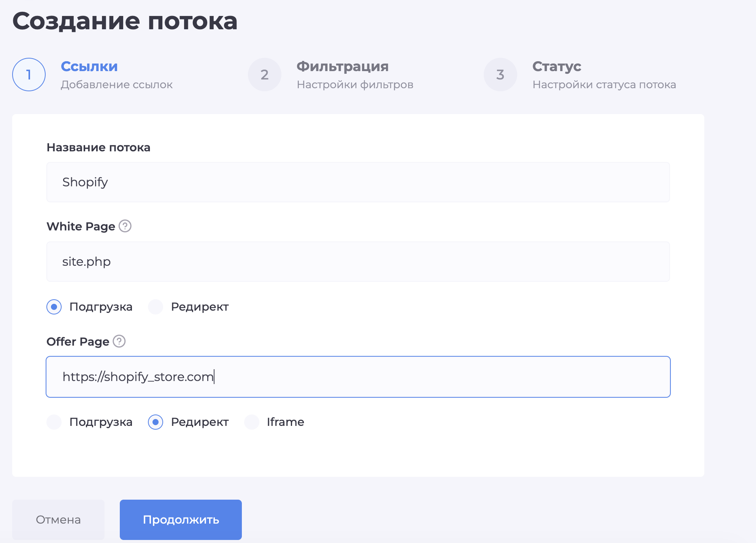
Task: Open the White Page help tooltip
Action: (125, 226)
